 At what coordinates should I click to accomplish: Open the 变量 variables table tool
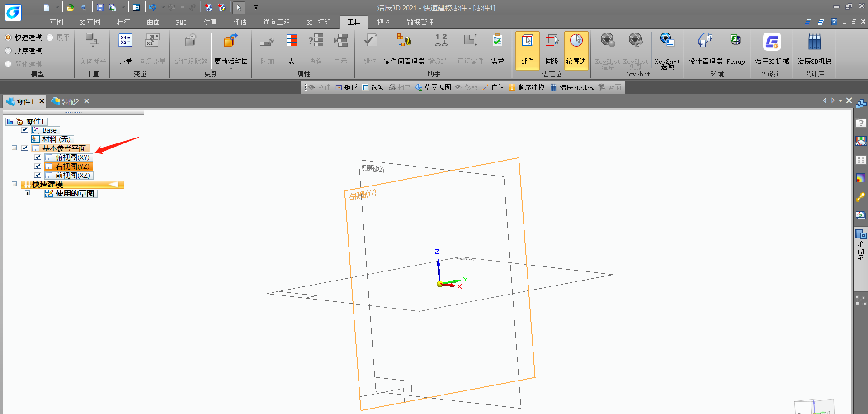[125, 49]
